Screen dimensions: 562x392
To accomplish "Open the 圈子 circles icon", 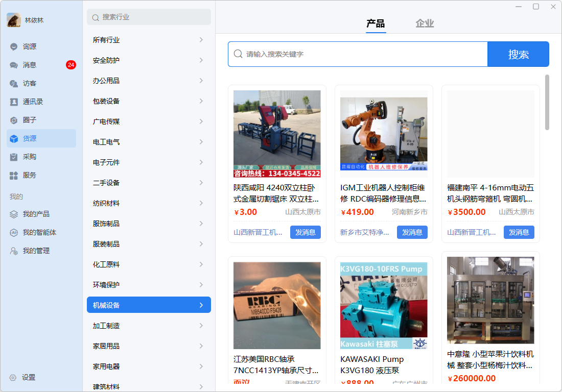I will point(14,120).
